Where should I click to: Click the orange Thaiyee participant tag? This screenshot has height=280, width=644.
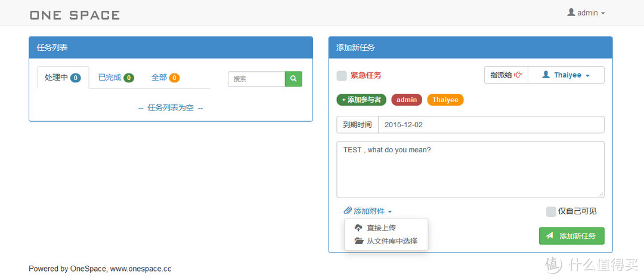click(x=445, y=100)
